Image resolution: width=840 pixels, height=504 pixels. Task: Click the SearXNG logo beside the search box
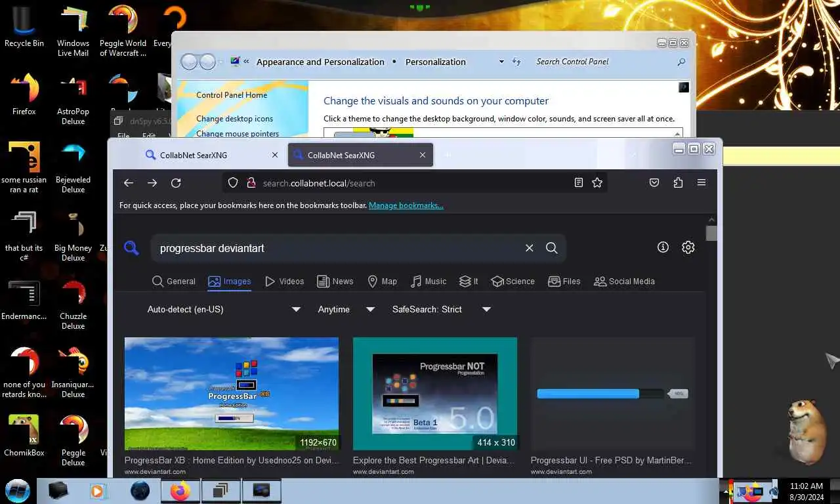132,248
